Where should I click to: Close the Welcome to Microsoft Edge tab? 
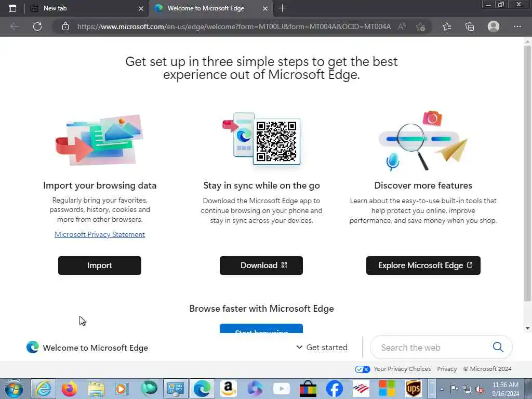coord(265,9)
